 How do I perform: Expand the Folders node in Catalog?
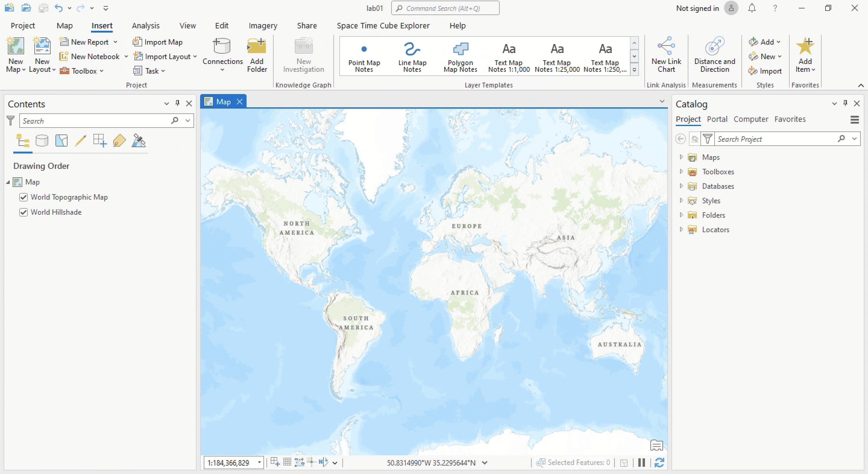[x=681, y=215]
